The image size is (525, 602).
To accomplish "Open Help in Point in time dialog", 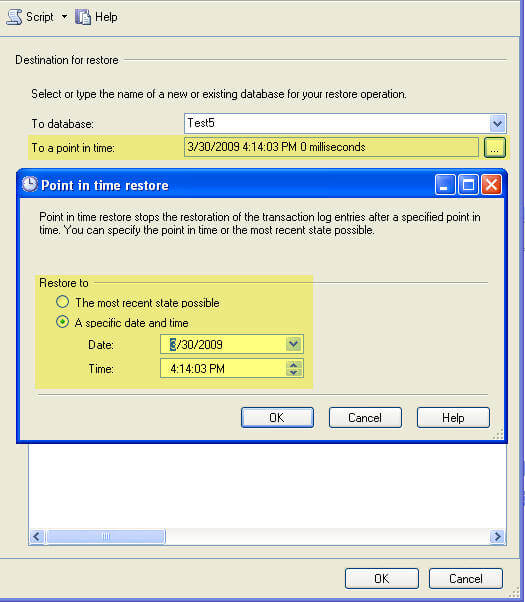I will coord(453,417).
